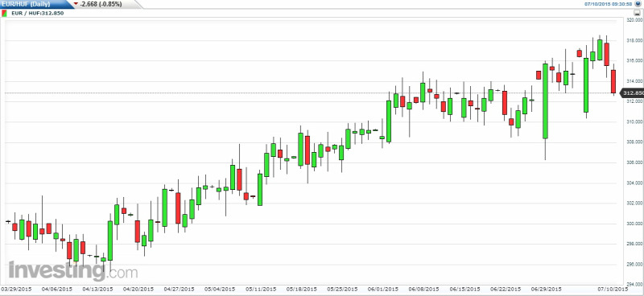Screen dimensions: 644x296
Task: Click the -2.668 (-0.85%) change value
Action: (101, 4)
